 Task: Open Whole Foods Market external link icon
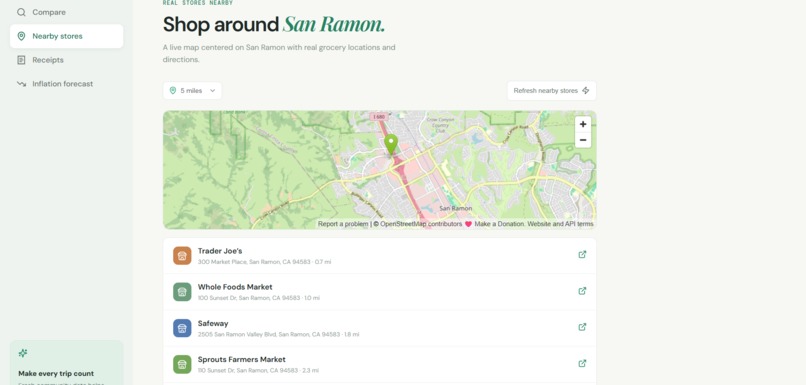(x=582, y=291)
